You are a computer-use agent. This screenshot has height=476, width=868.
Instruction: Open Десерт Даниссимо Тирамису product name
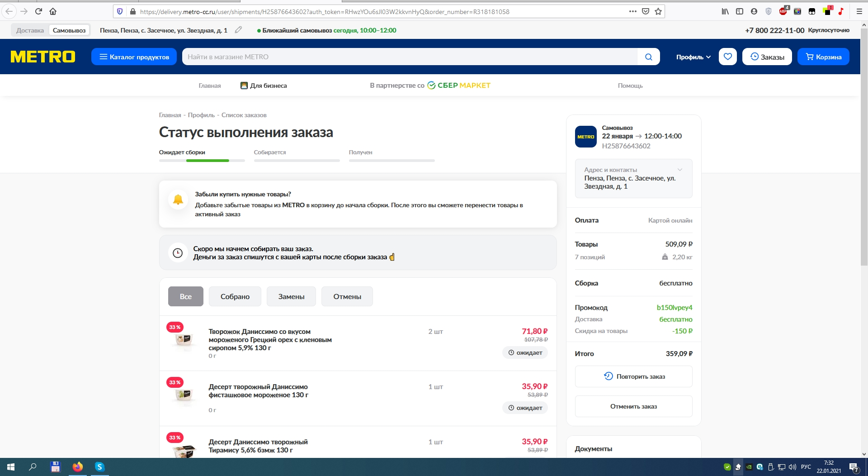[258, 446]
